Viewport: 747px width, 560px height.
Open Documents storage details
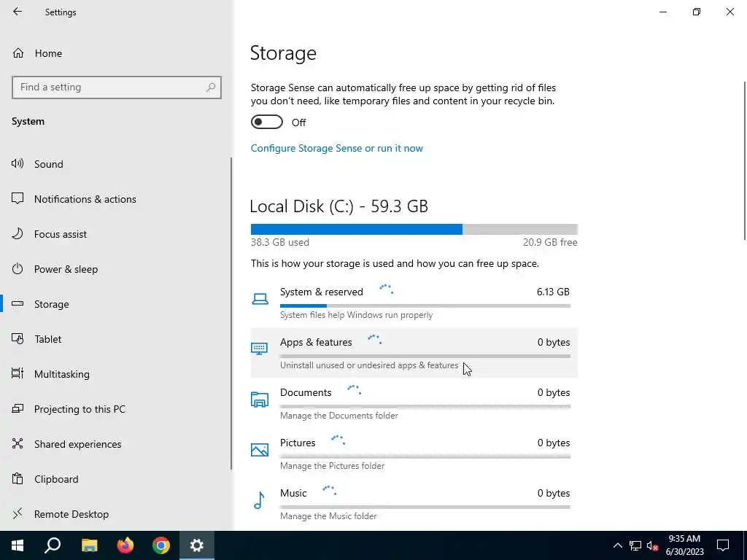pyautogui.click(x=414, y=402)
